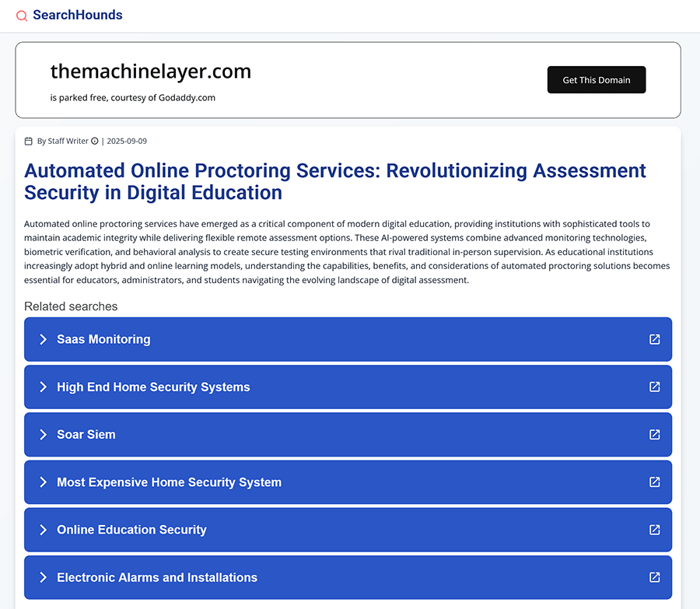Select High End Home Security Systems search
This screenshot has height=609, width=700.
[x=153, y=387]
